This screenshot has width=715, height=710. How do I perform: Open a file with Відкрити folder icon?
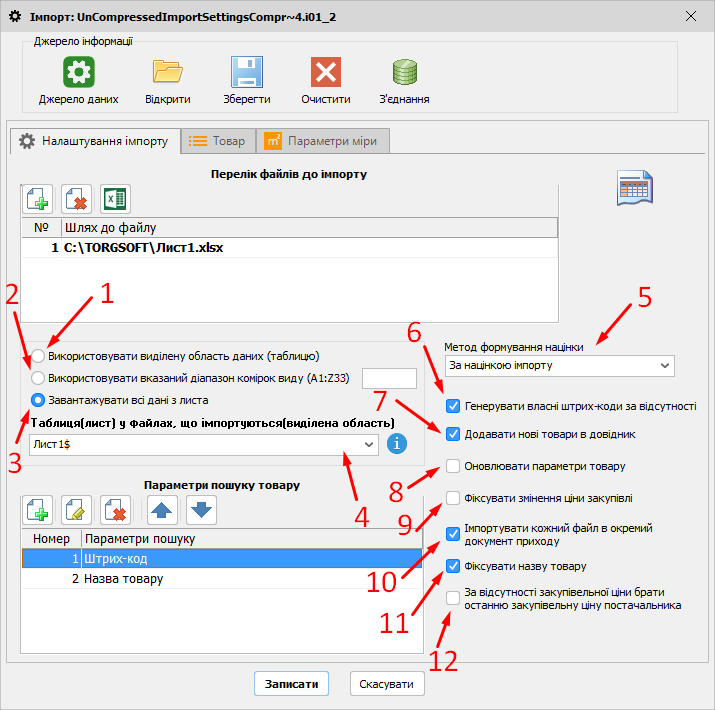[167, 72]
